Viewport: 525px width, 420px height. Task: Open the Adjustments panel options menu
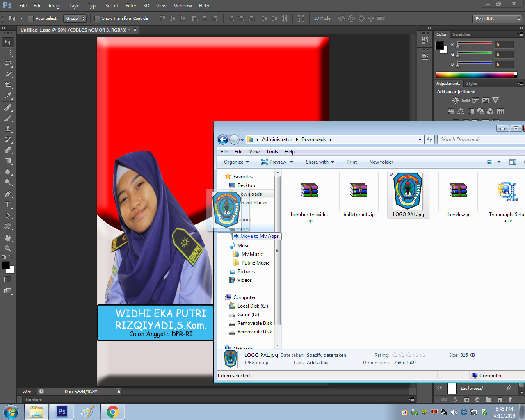[520, 84]
